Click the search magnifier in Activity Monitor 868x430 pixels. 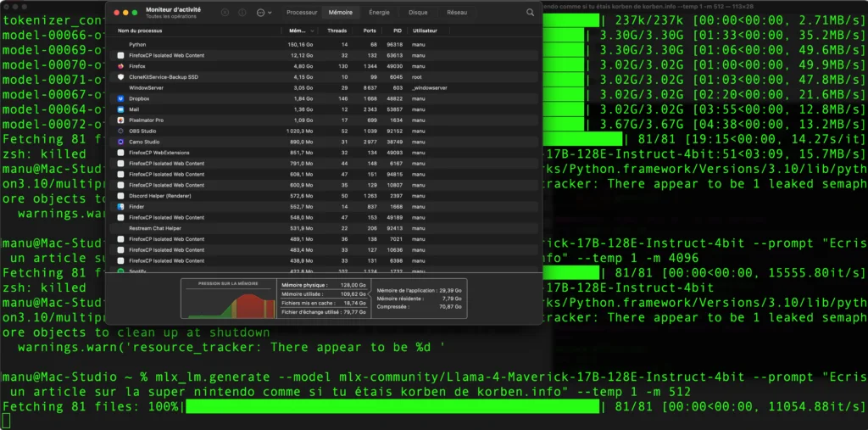pos(531,12)
